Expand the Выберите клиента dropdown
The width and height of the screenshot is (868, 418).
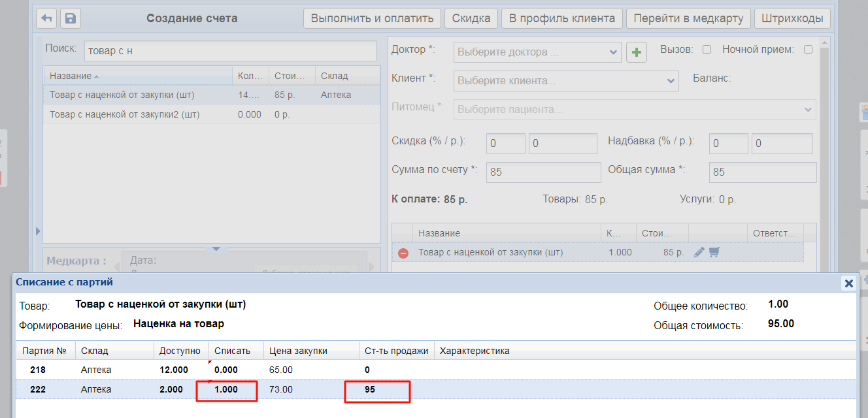tap(567, 81)
